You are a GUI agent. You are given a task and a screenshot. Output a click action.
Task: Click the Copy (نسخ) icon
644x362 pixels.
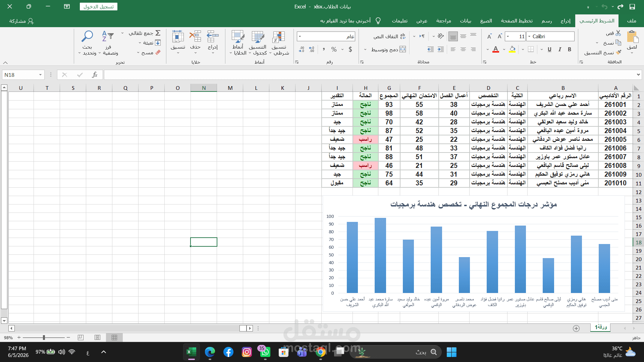tap(618, 43)
